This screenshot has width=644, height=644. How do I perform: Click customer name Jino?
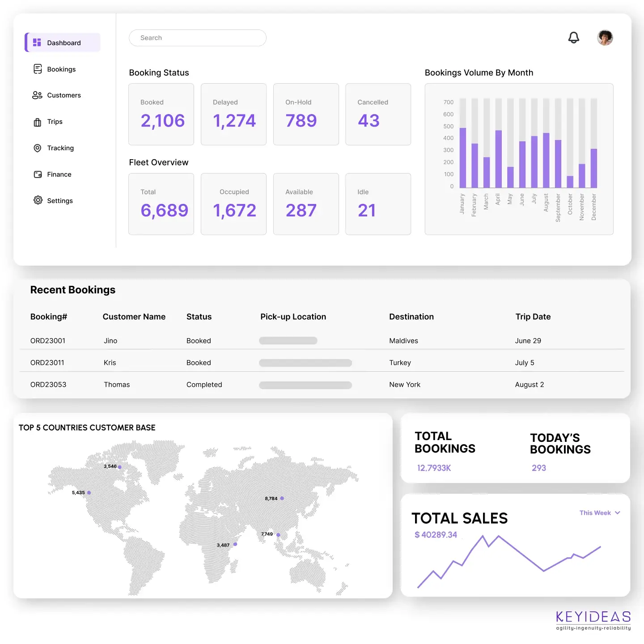pyautogui.click(x=110, y=341)
